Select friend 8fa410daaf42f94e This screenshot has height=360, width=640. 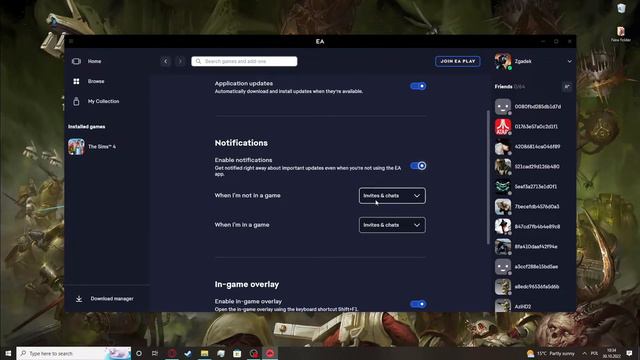pyautogui.click(x=536, y=247)
